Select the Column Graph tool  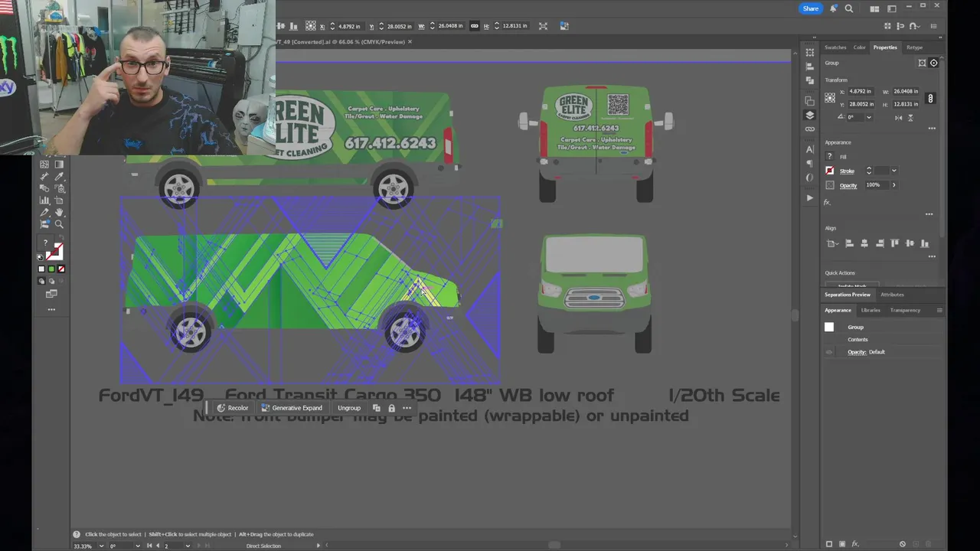pyautogui.click(x=44, y=201)
